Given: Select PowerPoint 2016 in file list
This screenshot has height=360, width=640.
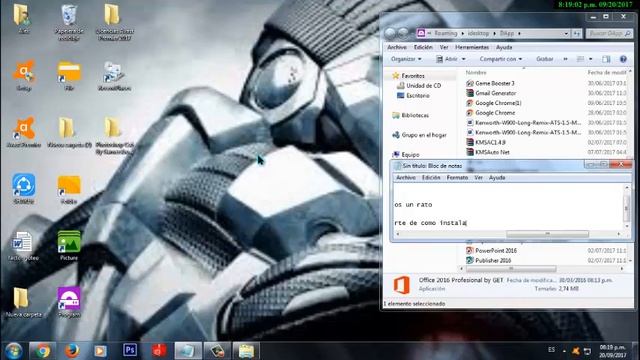Looking at the screenshot, I should pos(492,251).
